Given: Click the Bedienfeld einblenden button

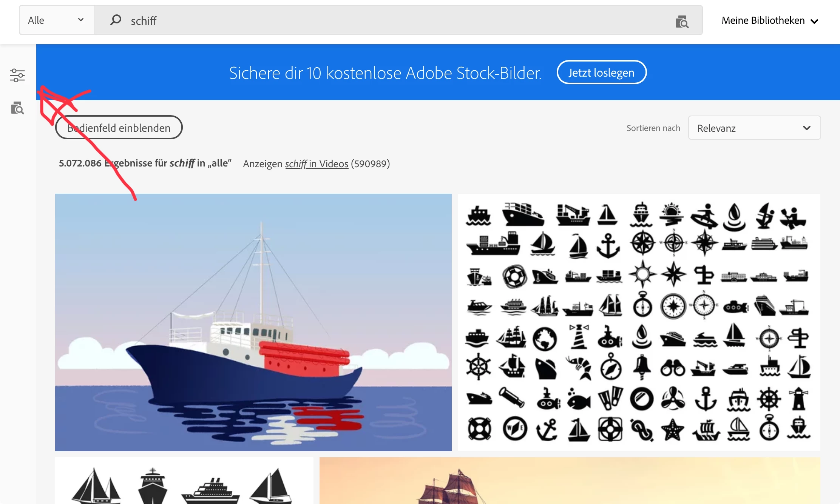Looking at the screenshot, I should 119,128.
